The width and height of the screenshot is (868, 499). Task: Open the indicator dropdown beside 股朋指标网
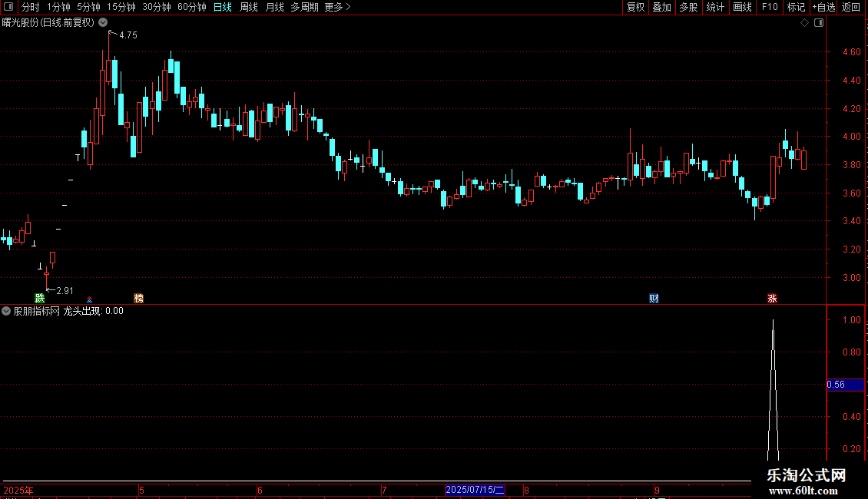point(6,311)
